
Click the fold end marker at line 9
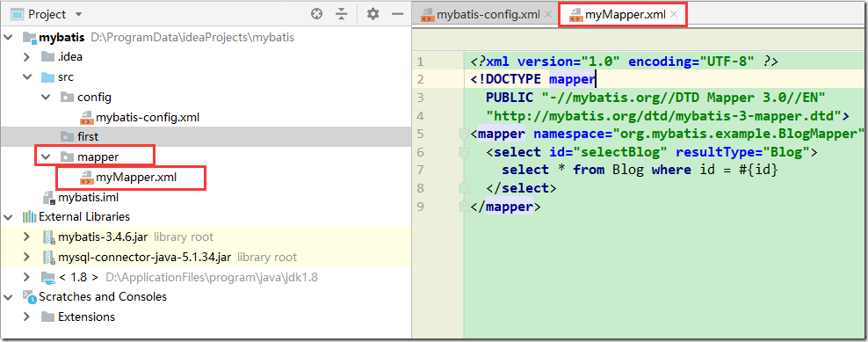(464, 207)
